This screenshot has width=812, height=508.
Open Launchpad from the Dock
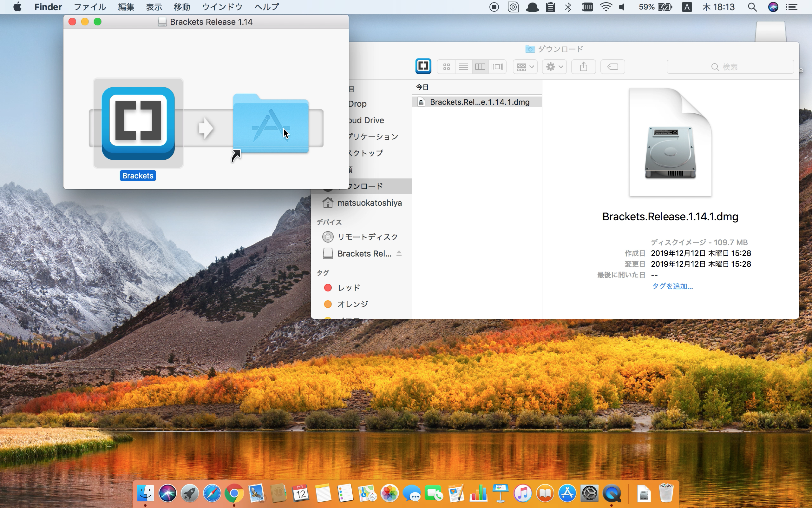[x=190, y=493]
